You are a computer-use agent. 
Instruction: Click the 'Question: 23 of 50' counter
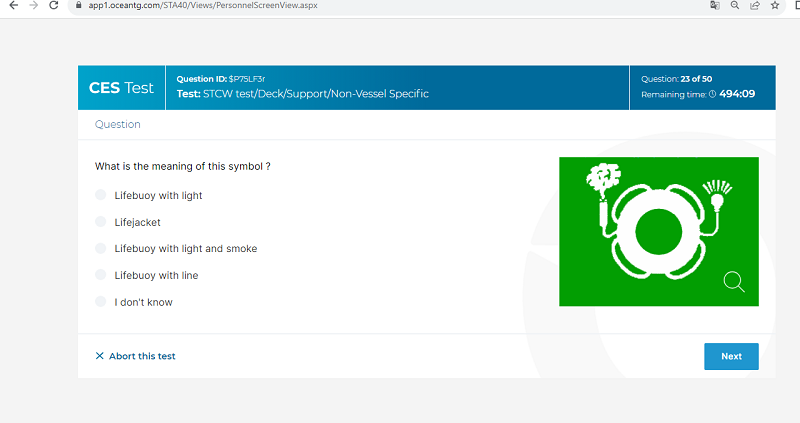coord(677,79)
